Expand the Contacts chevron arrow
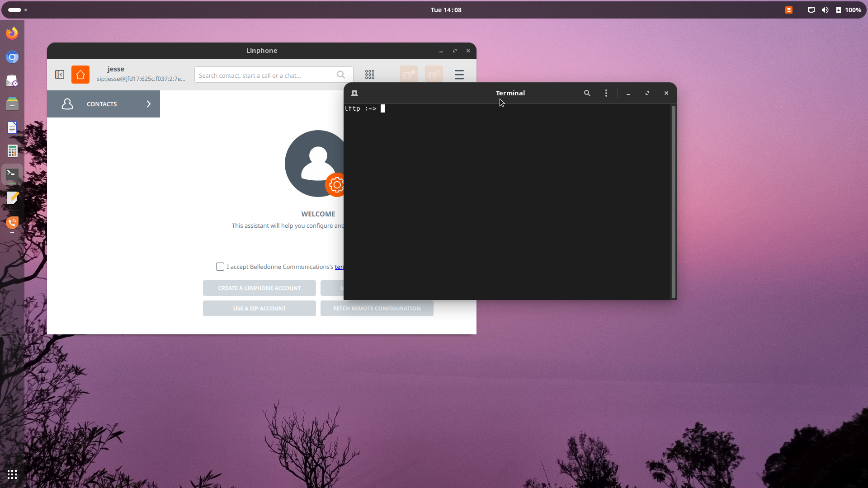The image size is (868, 488). pyautogui.click(x=149, y=104)
